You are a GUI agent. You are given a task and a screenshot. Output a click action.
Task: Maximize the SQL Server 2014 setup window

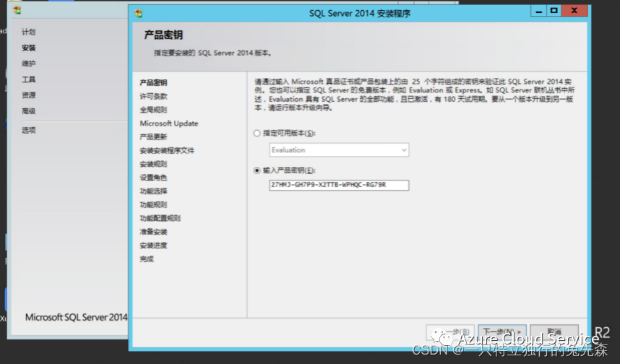[x=554, y=11]
